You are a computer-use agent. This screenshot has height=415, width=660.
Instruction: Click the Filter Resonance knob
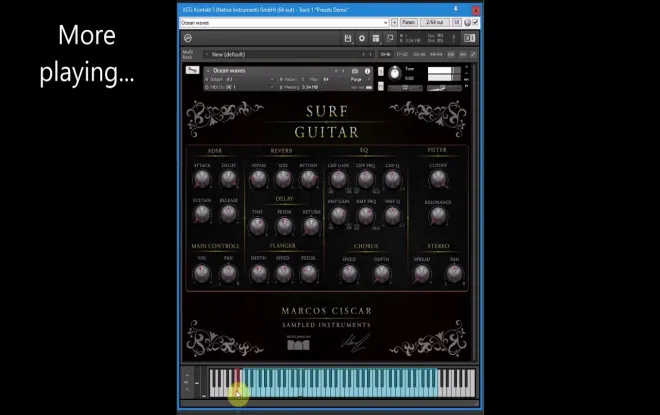click(x=438, y=217)
